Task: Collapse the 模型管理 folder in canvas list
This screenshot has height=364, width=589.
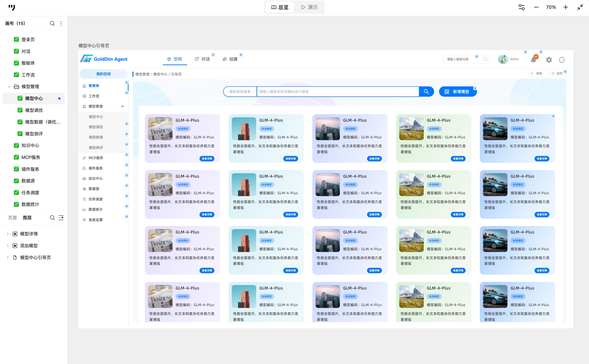Action: coord(9,87)
